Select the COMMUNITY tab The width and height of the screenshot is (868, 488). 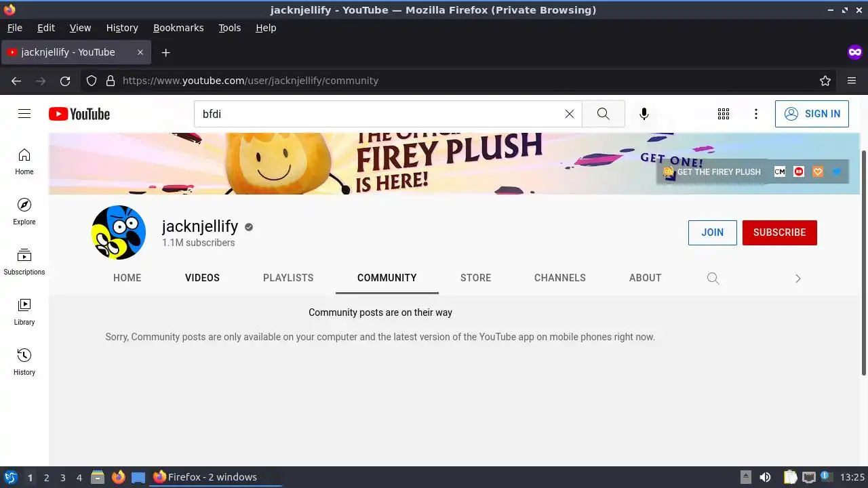387,278
